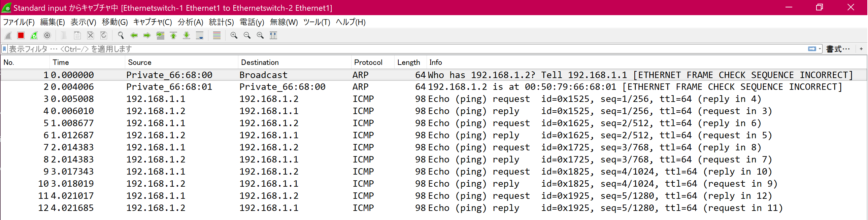Select packet 8 Echo reply id=0x1725
868x220 pixels.
[x=433, y=160]
